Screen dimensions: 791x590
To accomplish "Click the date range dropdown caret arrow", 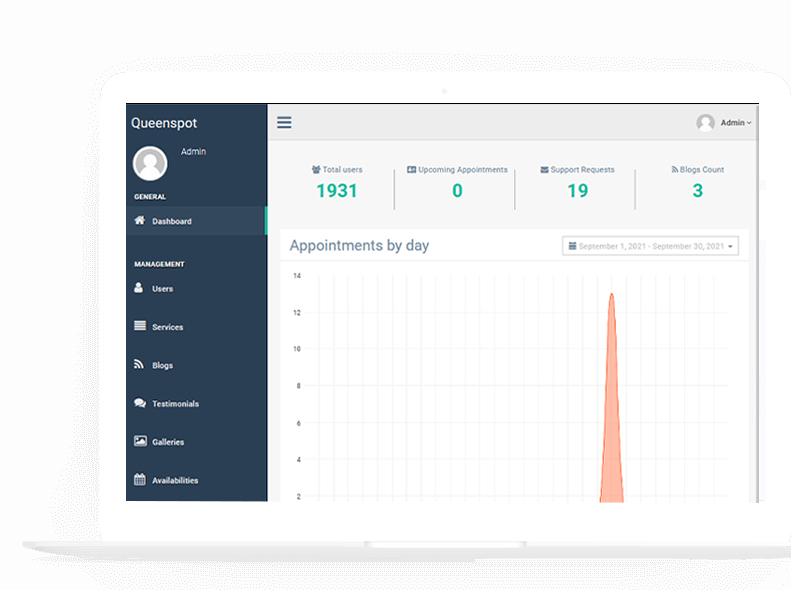I will (x=731, y=247).
